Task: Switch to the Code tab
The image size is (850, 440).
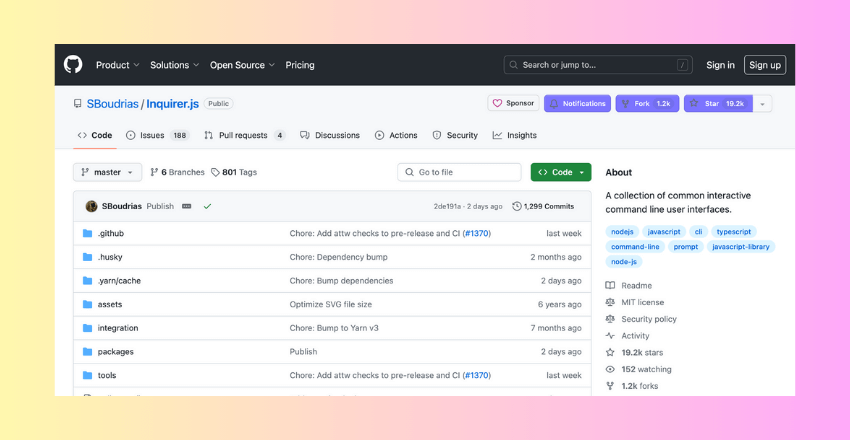Action: point(95,135)
